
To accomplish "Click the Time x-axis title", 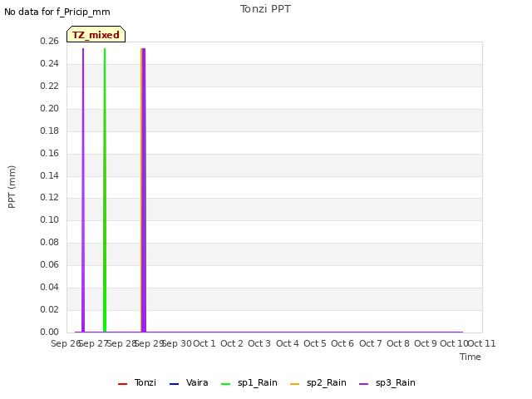I will click(470, 357).
